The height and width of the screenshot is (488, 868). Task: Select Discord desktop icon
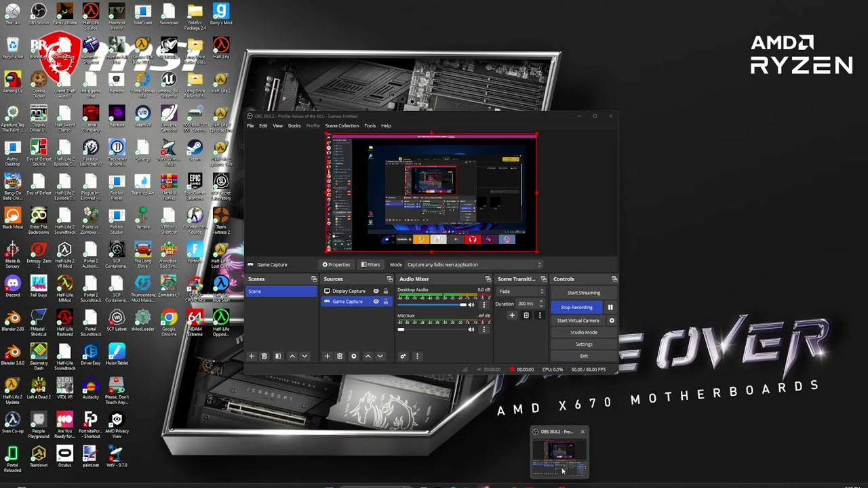[12, 286]
